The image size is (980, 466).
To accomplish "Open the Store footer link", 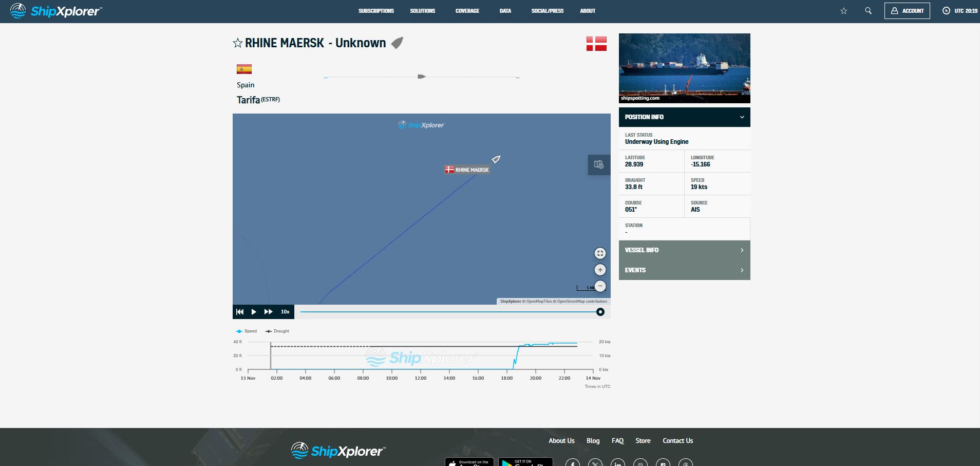I will (643, 441).
